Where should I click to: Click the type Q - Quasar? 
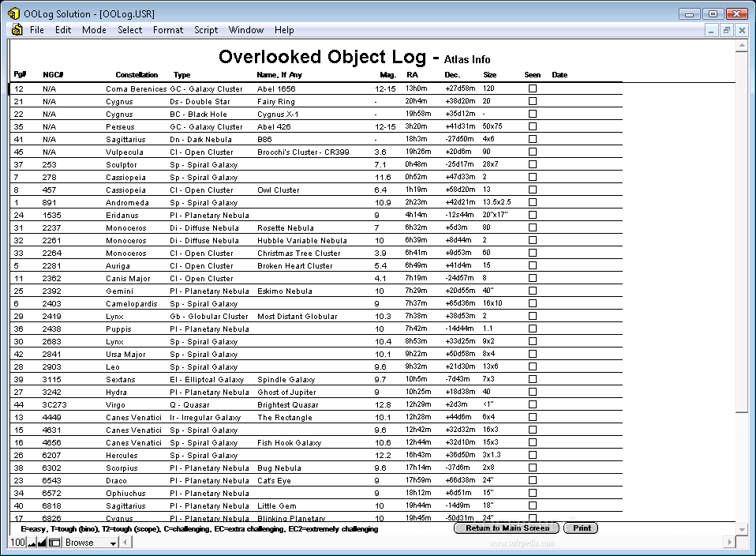click(189, 404)
